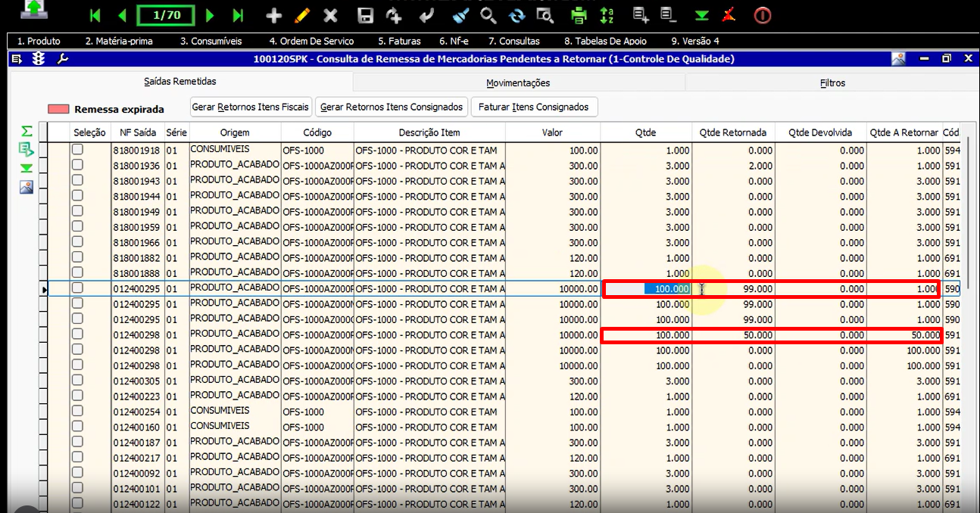Check the selection box for NF 012400305
The width and height of the screenshot is (980, 513).
(77, 381)
